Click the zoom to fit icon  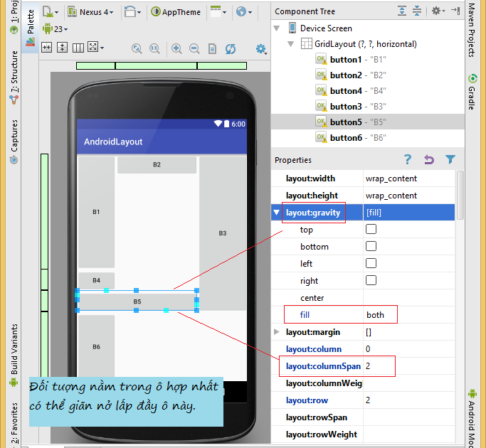(x=137, y=48)
